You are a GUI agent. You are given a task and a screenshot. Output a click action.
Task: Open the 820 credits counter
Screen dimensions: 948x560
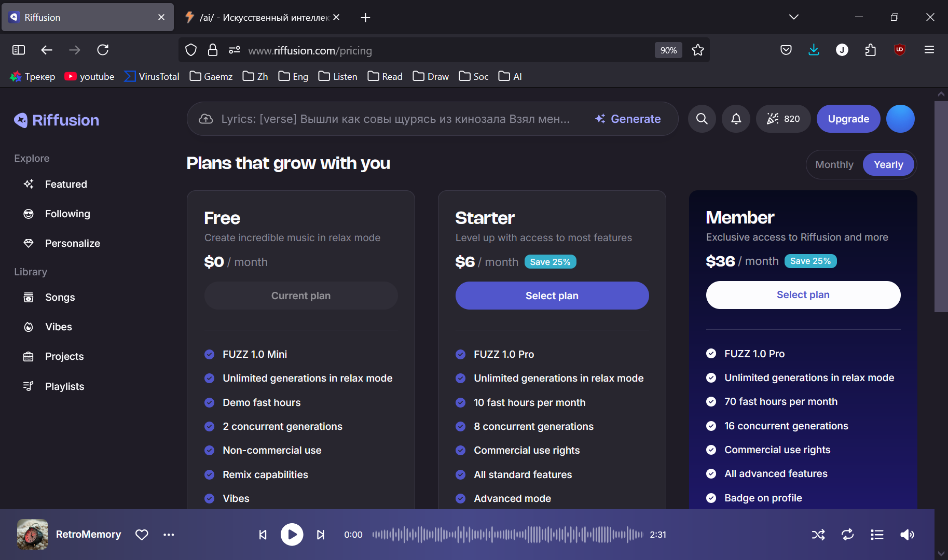tap(783, 119)
